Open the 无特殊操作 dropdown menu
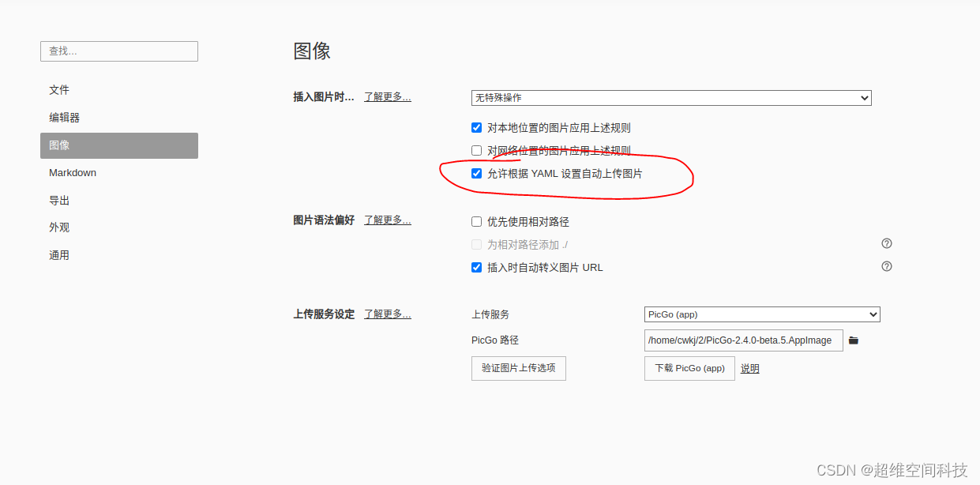 coord(671,97)
